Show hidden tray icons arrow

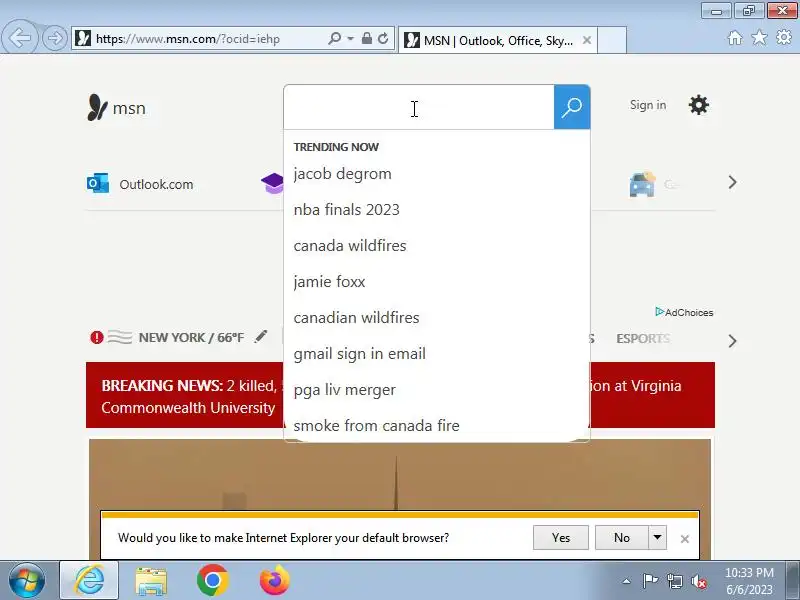click(x=627, y=581)
